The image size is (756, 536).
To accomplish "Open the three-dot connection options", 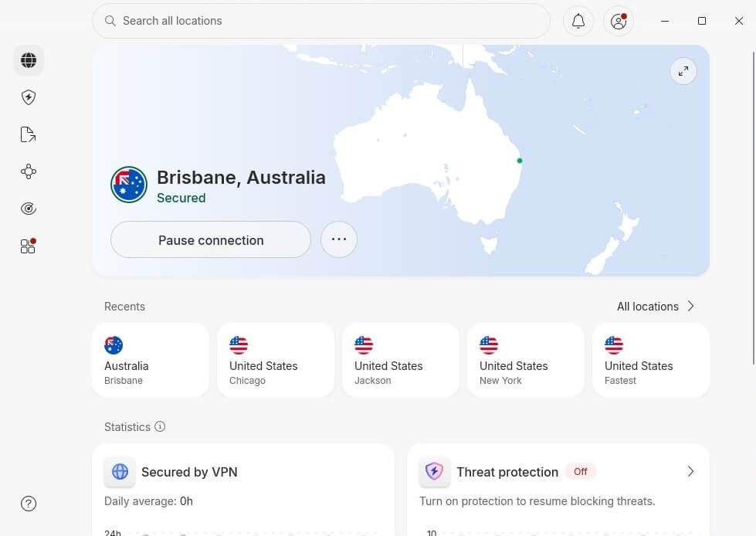I will [x=339, y=239].
